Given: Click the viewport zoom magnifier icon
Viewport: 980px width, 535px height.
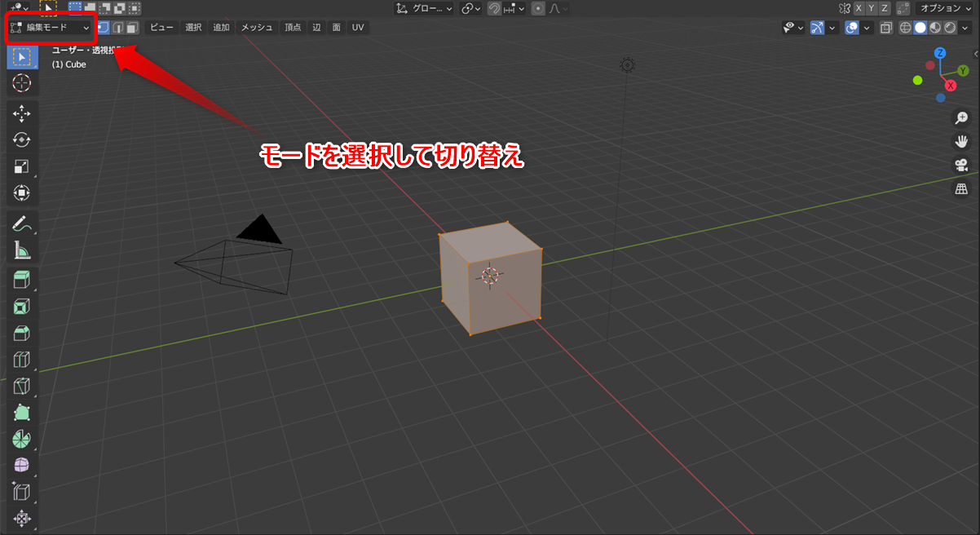Looking at the screenshot, I should coord(962,118).
